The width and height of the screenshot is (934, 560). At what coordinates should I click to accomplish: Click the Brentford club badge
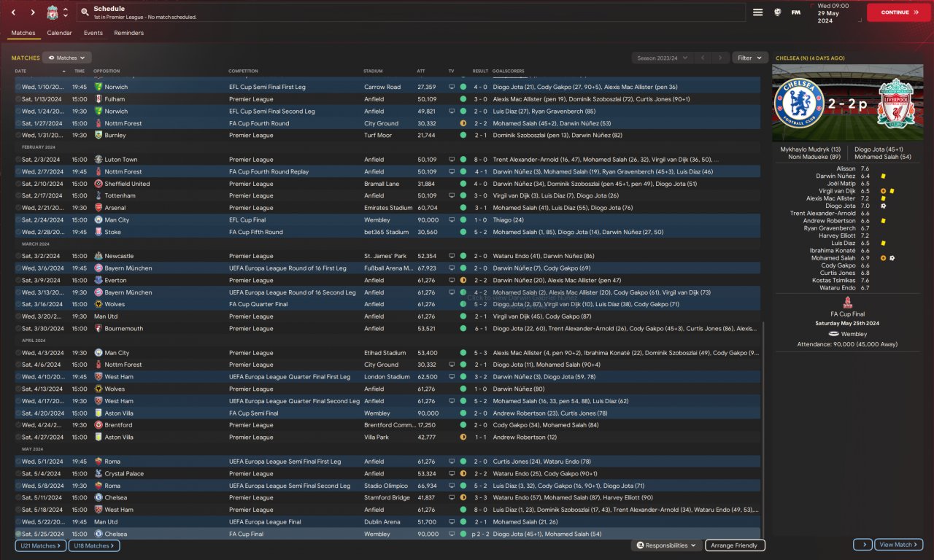[x=99, y=425]
